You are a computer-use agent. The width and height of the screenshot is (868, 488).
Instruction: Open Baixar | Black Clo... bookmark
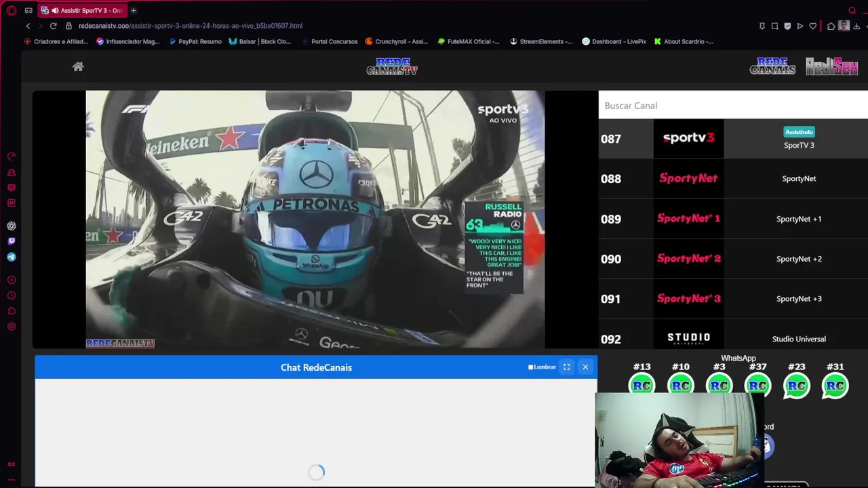click(260, 41)
